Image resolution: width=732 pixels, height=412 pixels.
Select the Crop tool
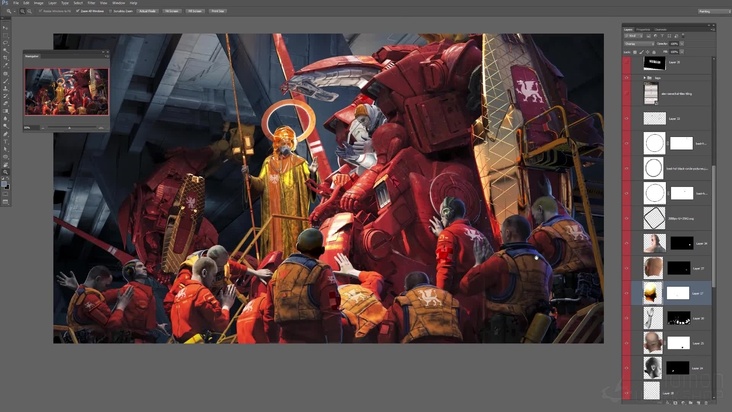tap(5, 58)
